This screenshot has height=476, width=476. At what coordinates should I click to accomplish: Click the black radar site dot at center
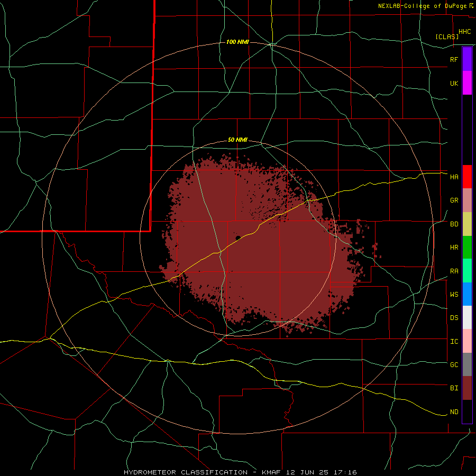click(x=238, y=237)
